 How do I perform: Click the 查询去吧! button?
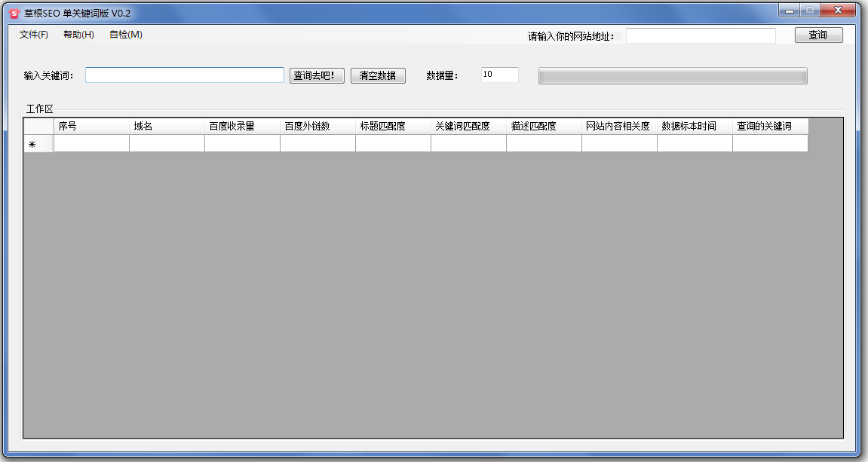tap(317, 76)
